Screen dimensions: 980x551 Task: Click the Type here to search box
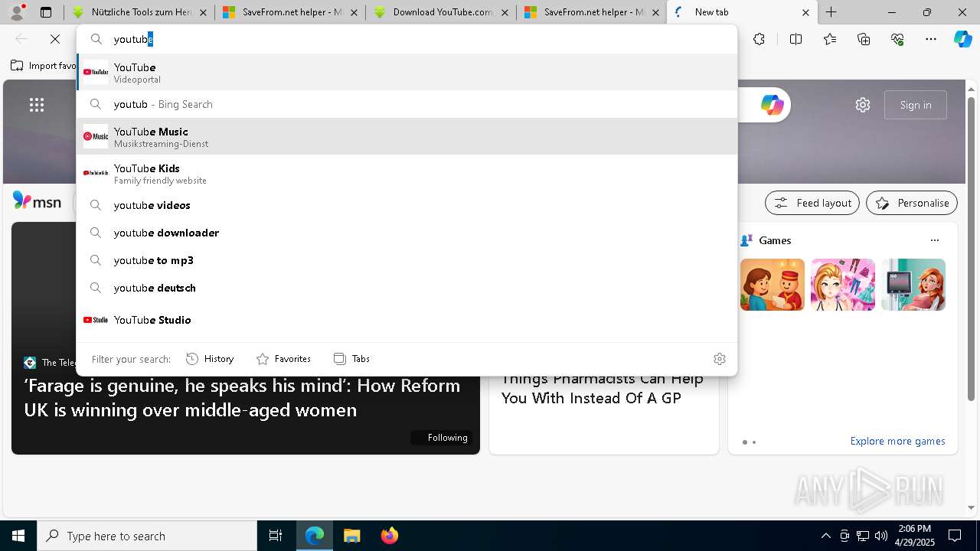(x=147, y=536)
